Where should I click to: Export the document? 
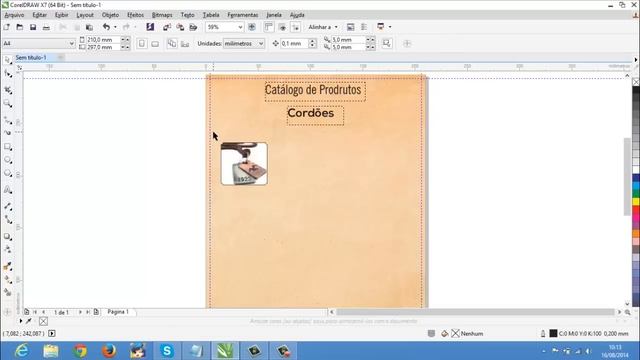tap(180, 27)
